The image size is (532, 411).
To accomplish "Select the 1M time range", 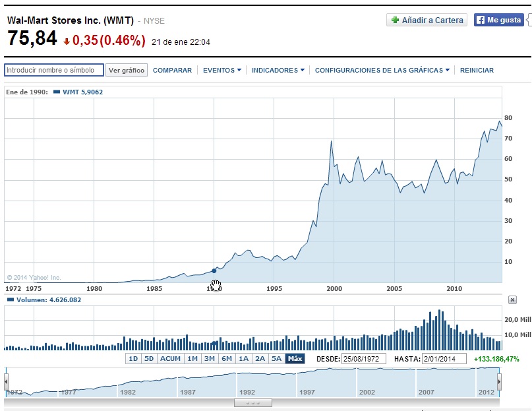I will 192,359.
